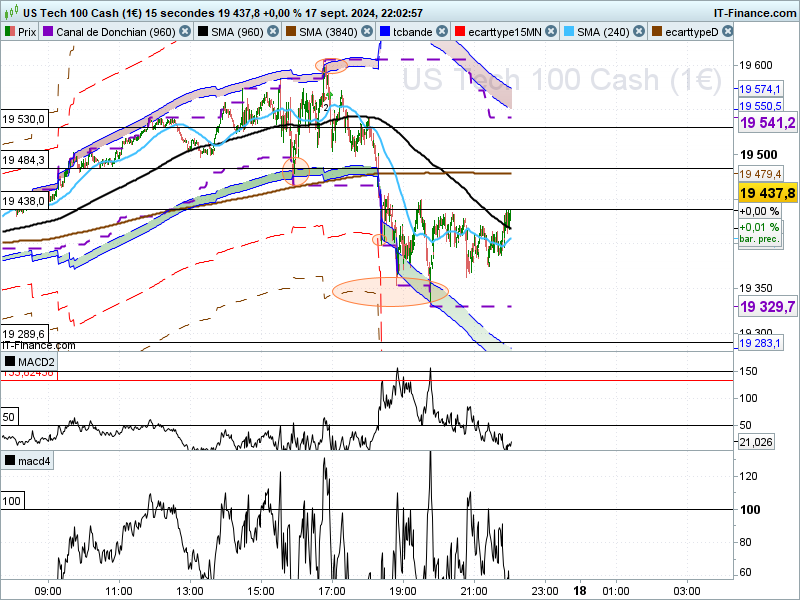Screen dimensions: 800x600
Task: Click the MACD2 panel label
Action: [36, 362]
